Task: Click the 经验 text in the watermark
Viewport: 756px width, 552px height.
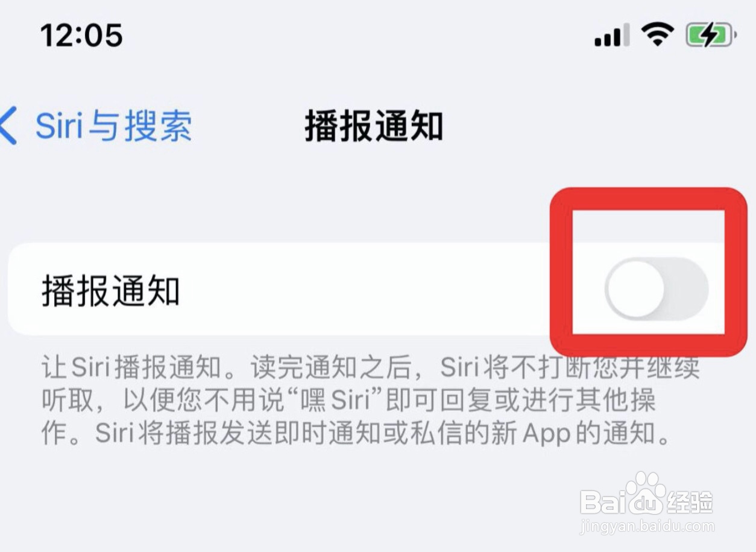Action: (x=690, y=501)
